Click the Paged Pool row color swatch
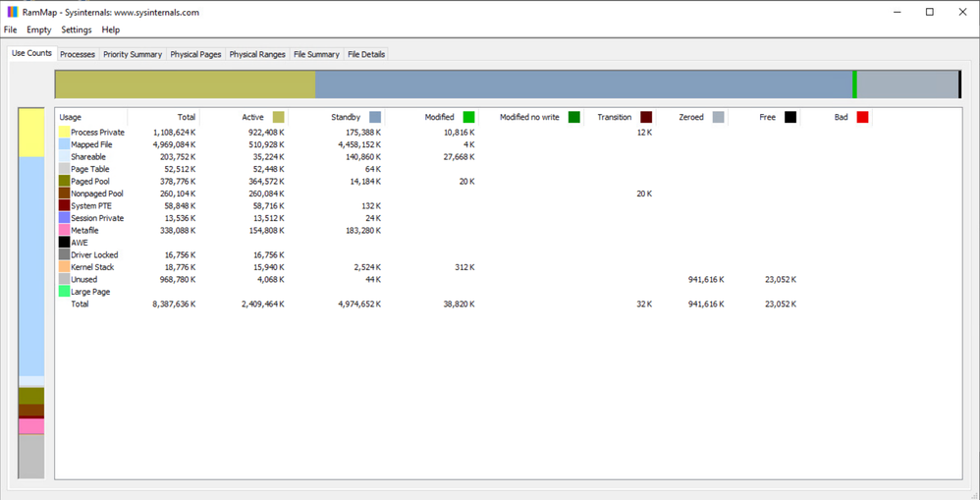The width and height of the screenshot is (980, 500). 65,182
